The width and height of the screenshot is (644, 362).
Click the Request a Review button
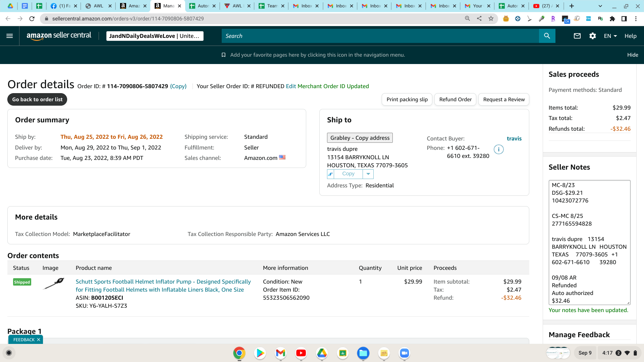coord(504,100)
